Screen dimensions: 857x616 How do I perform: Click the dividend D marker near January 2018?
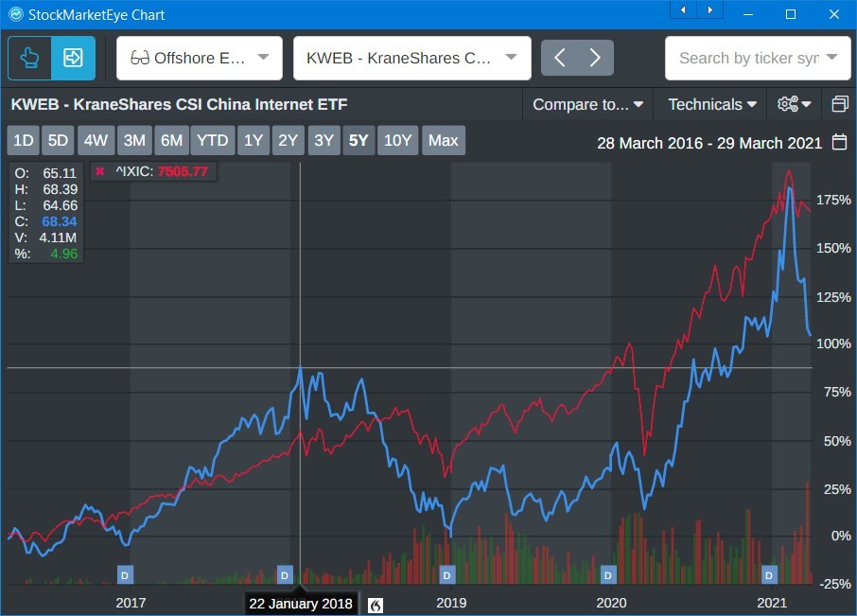coord(284,575)
